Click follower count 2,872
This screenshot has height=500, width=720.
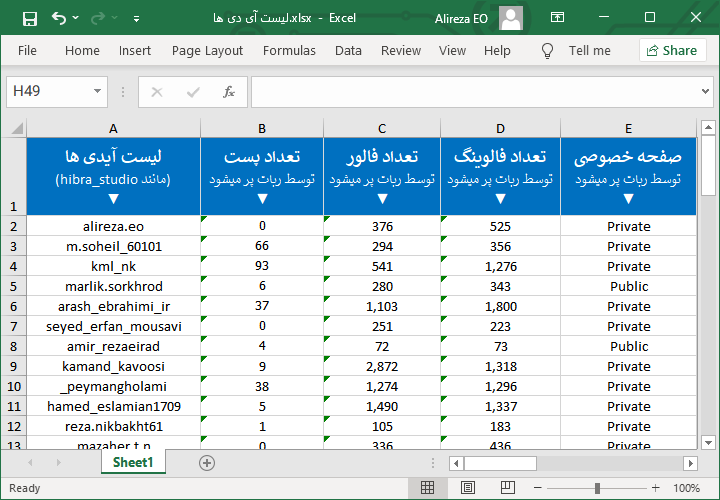coord(382,366)
